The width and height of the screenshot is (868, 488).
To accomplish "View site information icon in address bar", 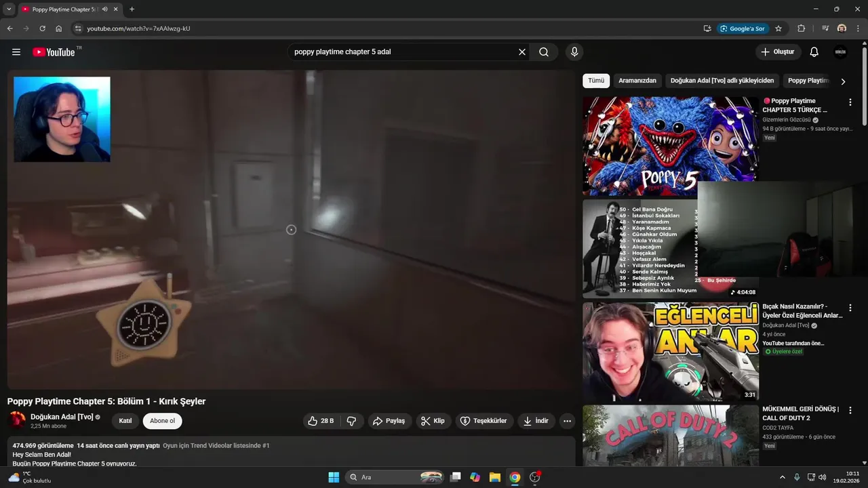I will pyautogui.click(x=78, y=28).
